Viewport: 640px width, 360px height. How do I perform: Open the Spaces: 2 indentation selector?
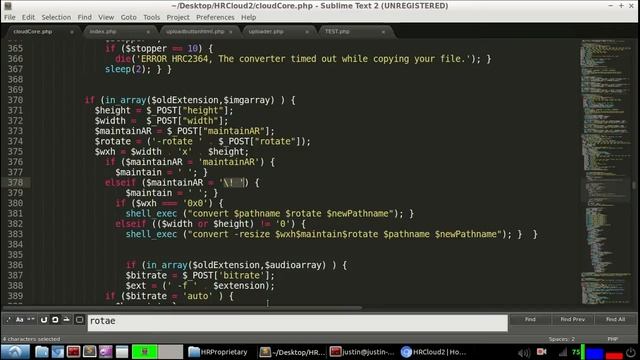pos(562,339)
